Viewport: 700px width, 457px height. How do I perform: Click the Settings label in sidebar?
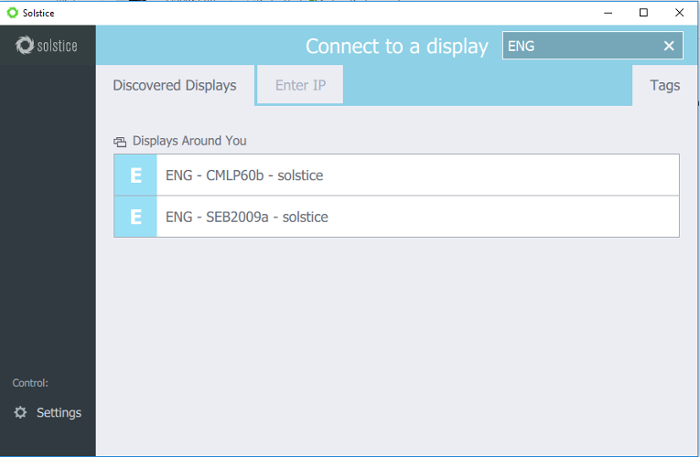click(x=59, y=413)
